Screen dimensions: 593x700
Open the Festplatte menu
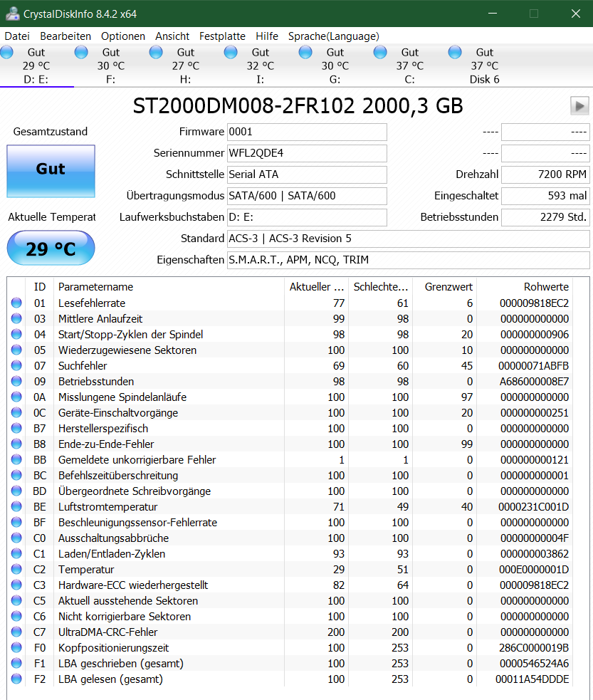pyautogui.click(x=222, y=36)
